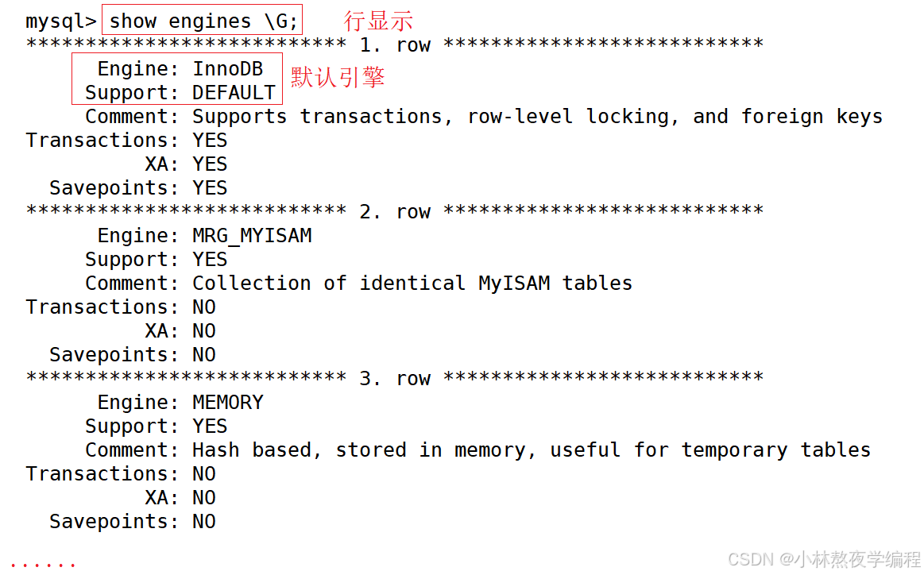Click the 'MEMORY' engine name

227,403
